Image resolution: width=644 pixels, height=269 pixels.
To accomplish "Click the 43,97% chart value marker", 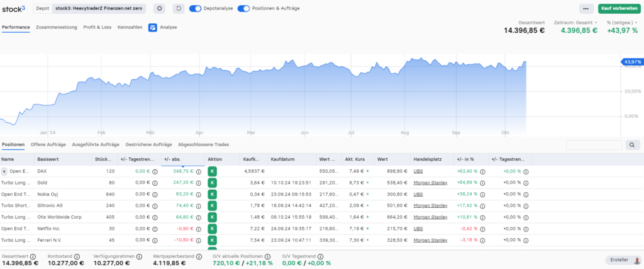I will tap(632, 62).
